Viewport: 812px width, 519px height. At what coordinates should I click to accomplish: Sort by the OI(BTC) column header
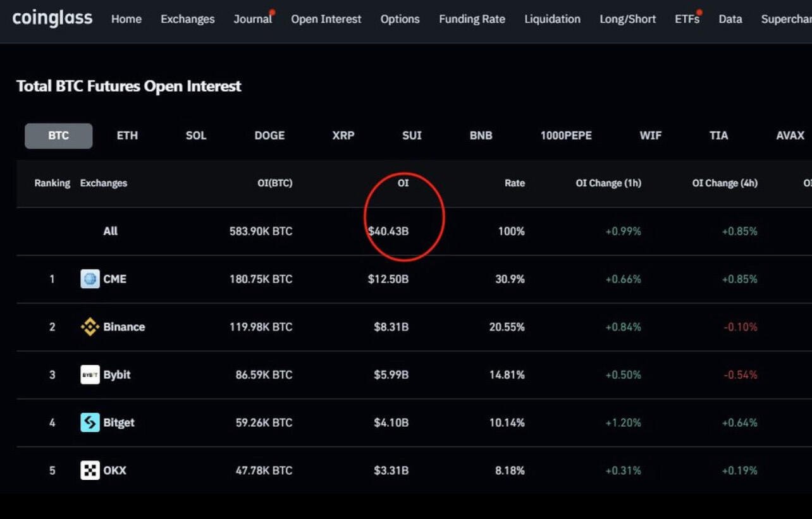274,183
